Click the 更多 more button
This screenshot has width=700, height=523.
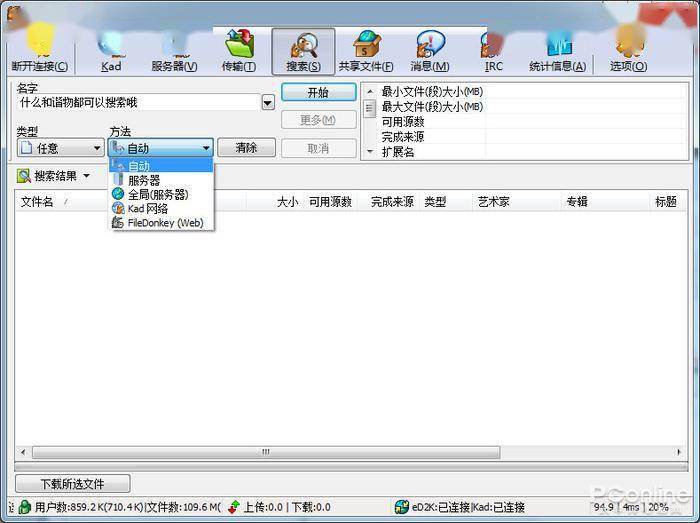pos(318,120)
